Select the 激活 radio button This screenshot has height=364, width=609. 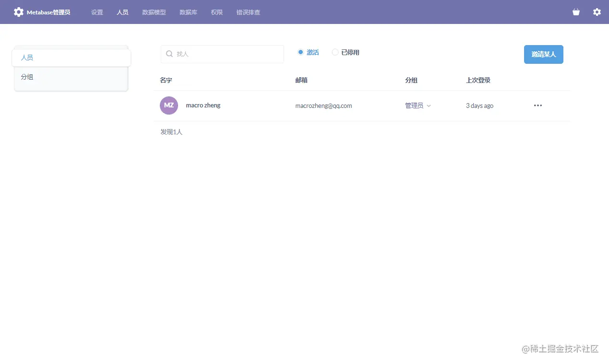point(300,52)
